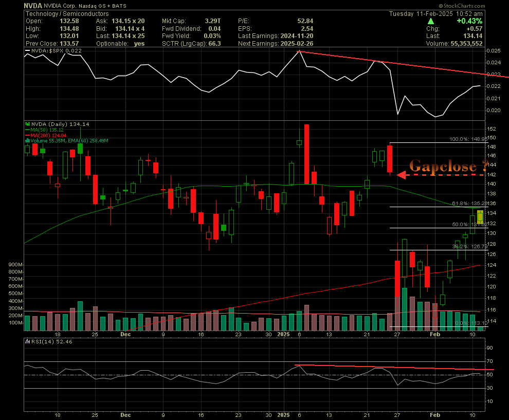Image resolution: width=509 pixels, height=420 pixels.
Task: Click the 0.020 tick on ratio axis
Action: pos(494,111)
